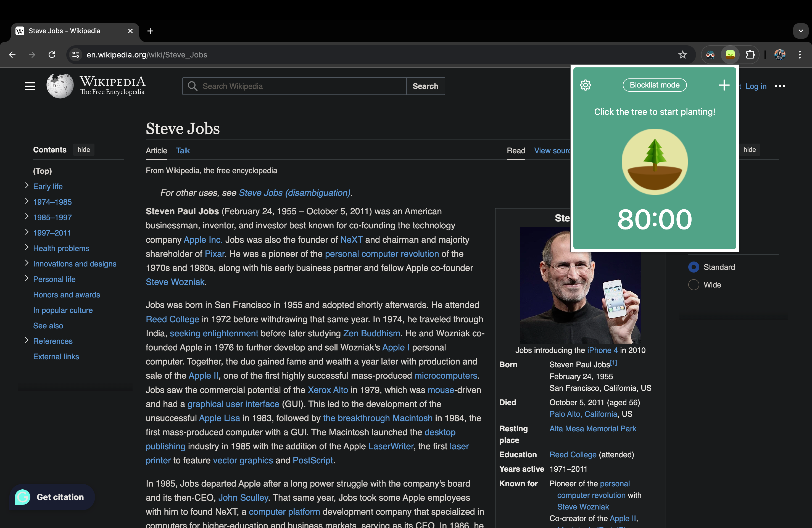Open the Article tab on Wikipedia
This screenshot has height=528, width=812.
coord(157,150)
